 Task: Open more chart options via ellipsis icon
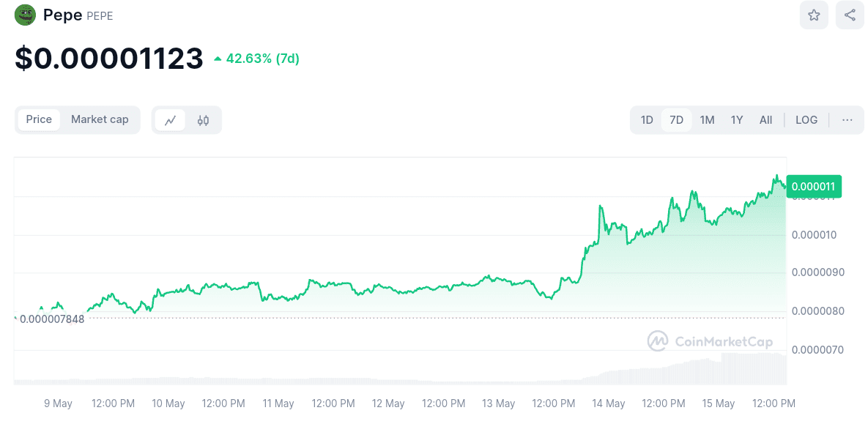pyautogui.click(x=847, y=119)
